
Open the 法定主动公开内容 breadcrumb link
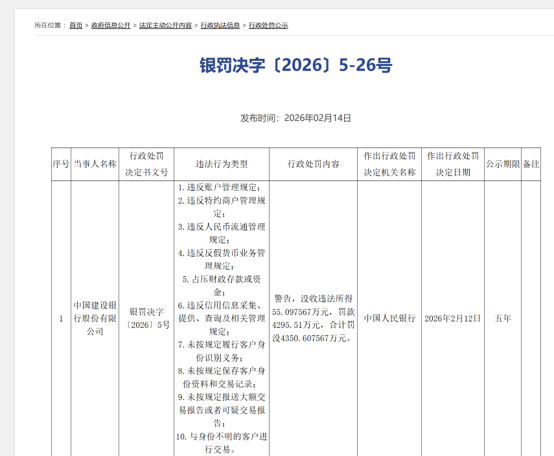(x=165, y=25)
